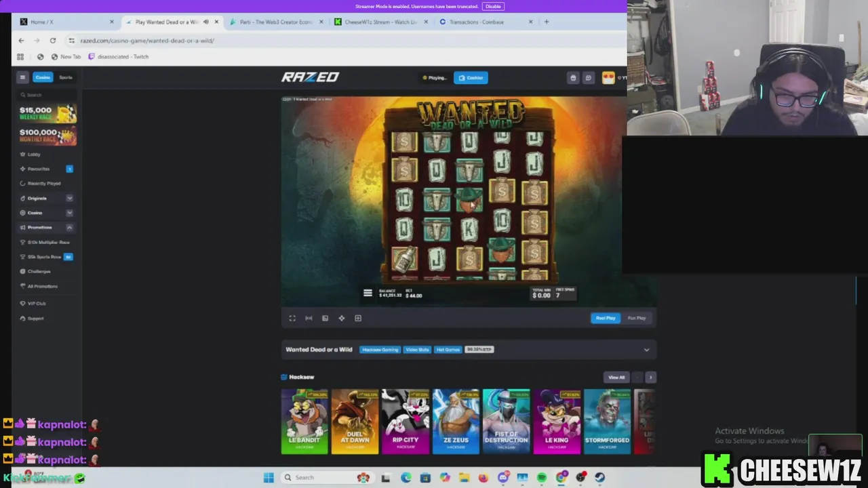868x488 pixels.
Task: Toggle fullscreen game view
Action: click(292, 318)
